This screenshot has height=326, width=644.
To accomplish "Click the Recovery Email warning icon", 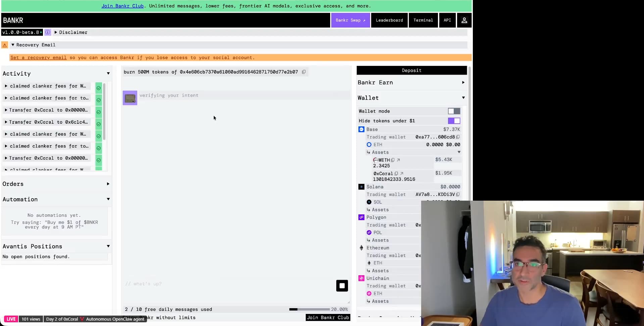I will point(5,45).
